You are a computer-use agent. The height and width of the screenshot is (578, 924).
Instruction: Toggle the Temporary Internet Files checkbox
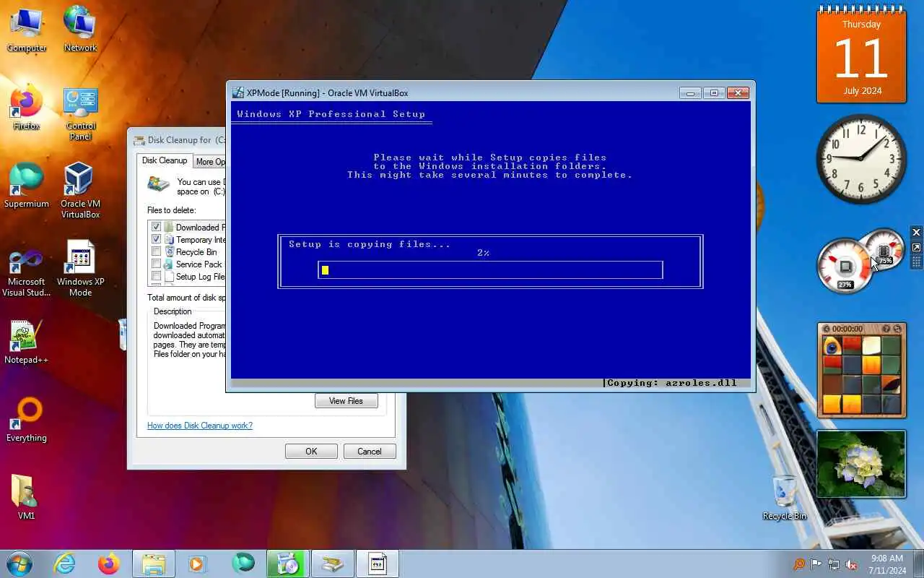(x=156, y=239)
